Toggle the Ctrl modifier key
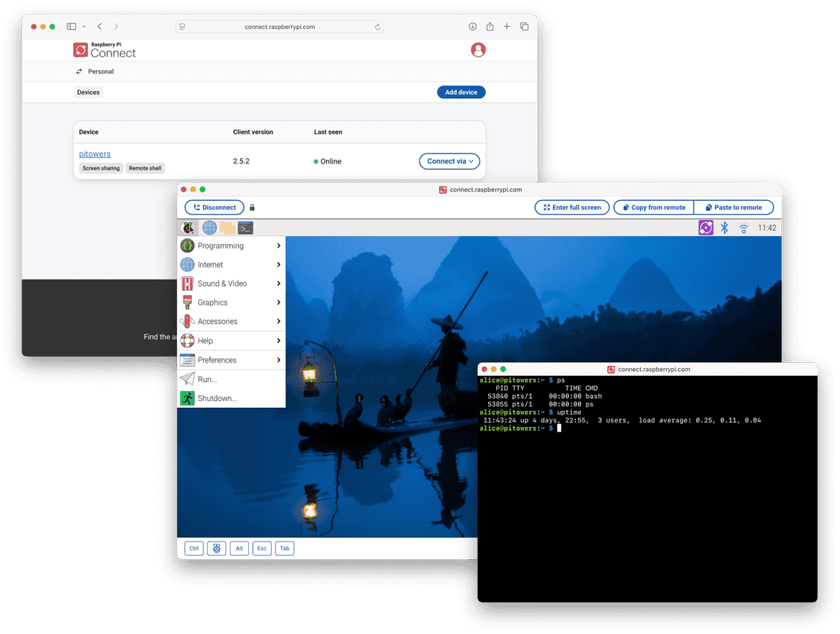The width and height of the screenshot is (840, 634). 193,548
